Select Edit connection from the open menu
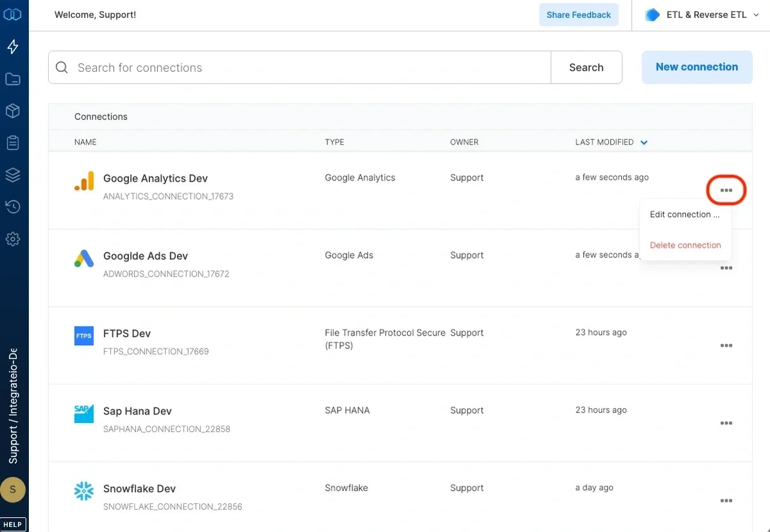Viewport: 770px width, 532px height. 685,214
